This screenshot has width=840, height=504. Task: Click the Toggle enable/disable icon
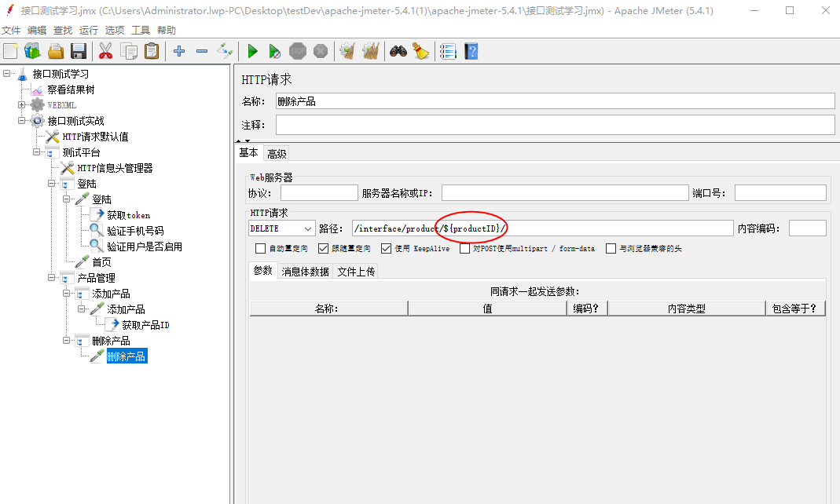225,51
